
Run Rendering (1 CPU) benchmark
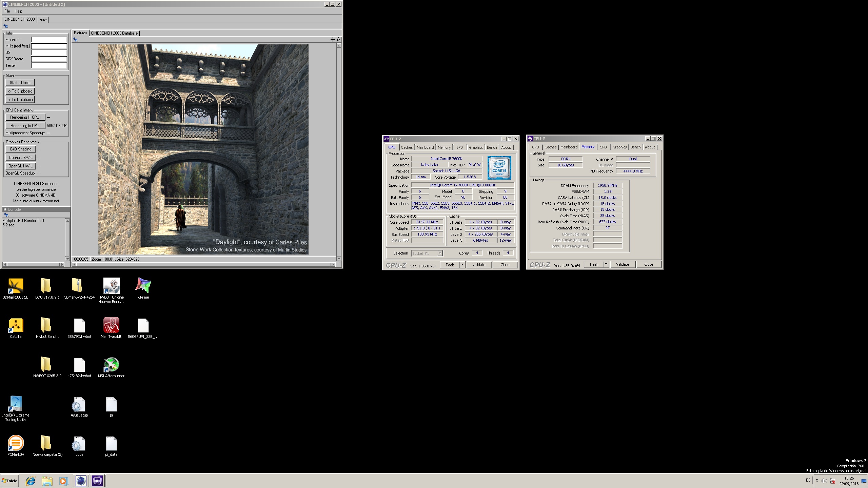25,117
